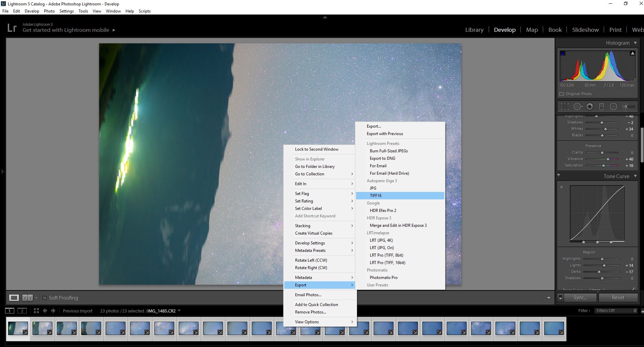This screenshot has height=347, width=644.
Task: Enable the Soft Proofing checkbox
Action: [x=45, y=298]
